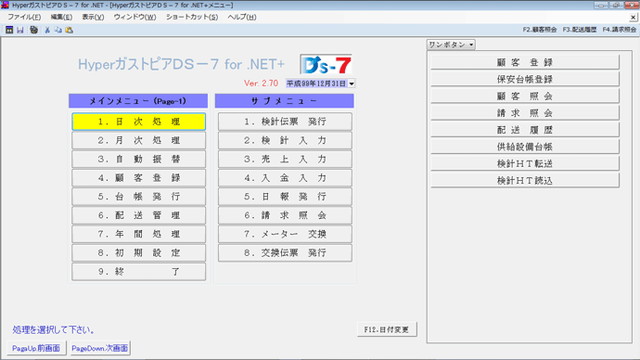Image resolution: width=640 pixels, height=360 pixels.
Task: Open the ウィンドウ(W) menu
Action: click(135, 17)
